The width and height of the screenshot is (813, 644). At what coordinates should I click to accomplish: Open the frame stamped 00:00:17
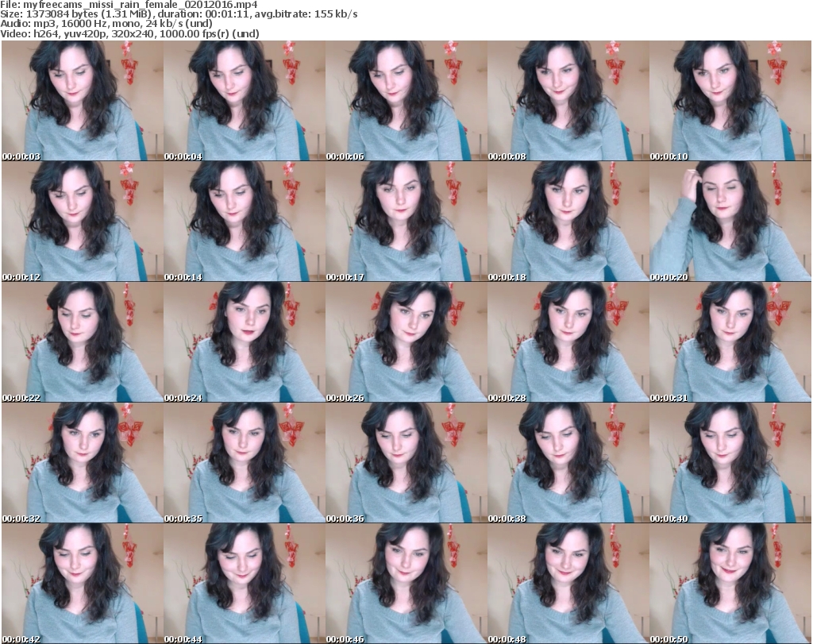(x=406, y=222)
